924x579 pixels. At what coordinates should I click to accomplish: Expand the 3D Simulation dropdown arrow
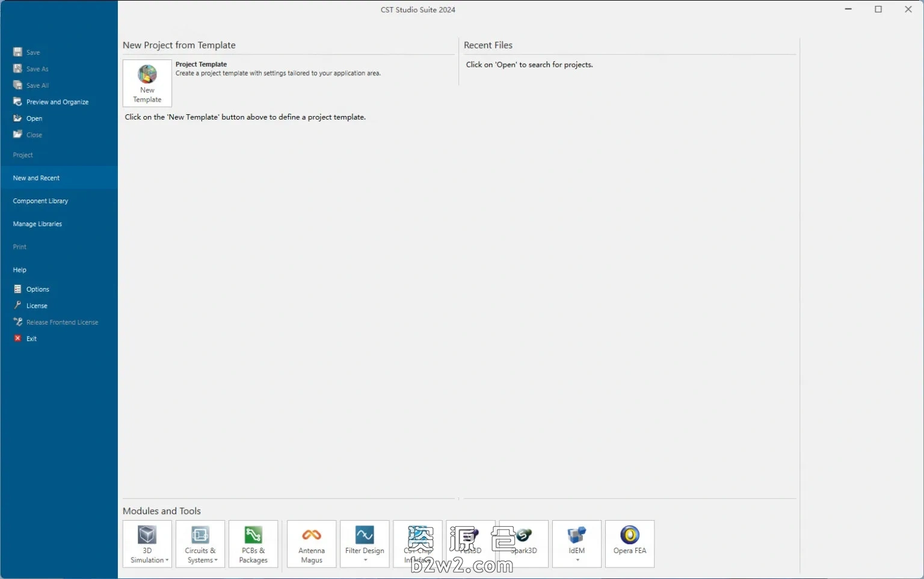(167, 560)
